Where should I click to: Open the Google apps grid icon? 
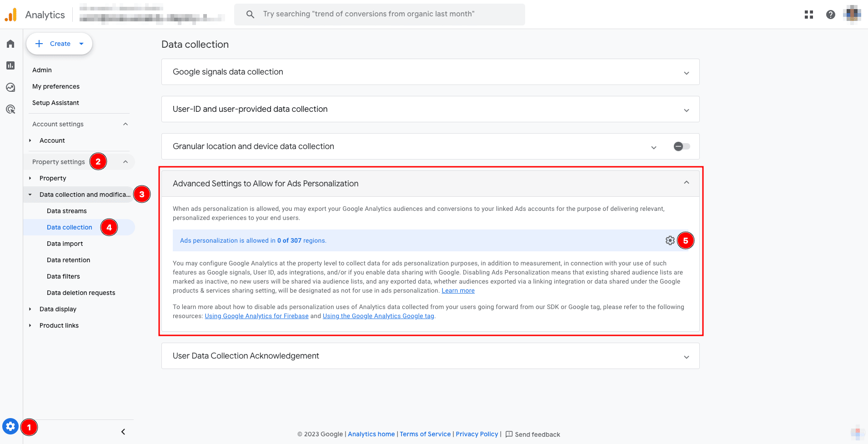pyautogui.click(x=808, y=15)
